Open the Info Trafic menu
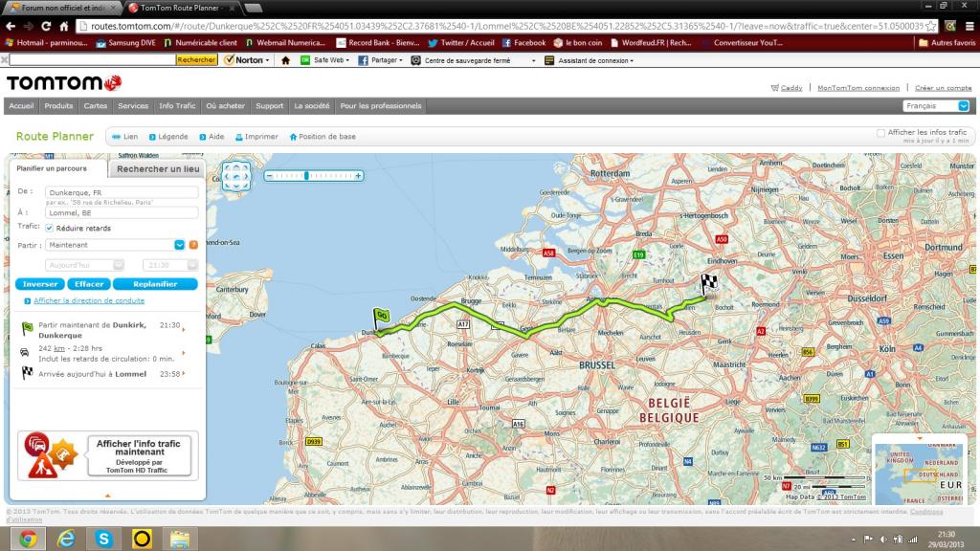The width and height of the screenshot is (980, 551). coord(177,106)
